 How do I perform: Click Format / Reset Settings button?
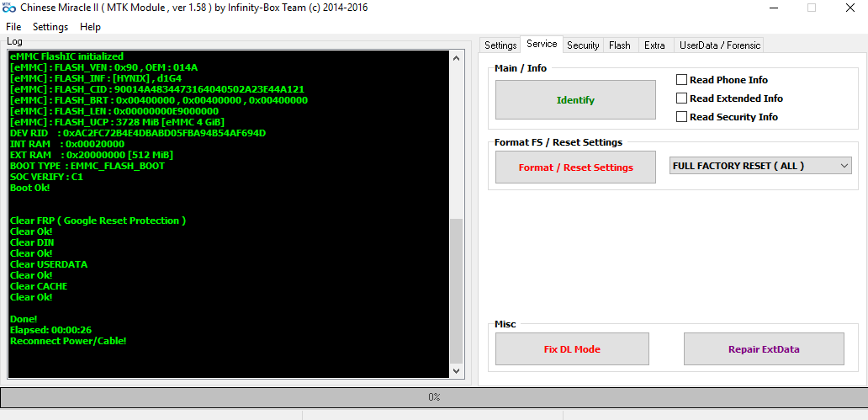pyautogui.click(x=575, y=167)
